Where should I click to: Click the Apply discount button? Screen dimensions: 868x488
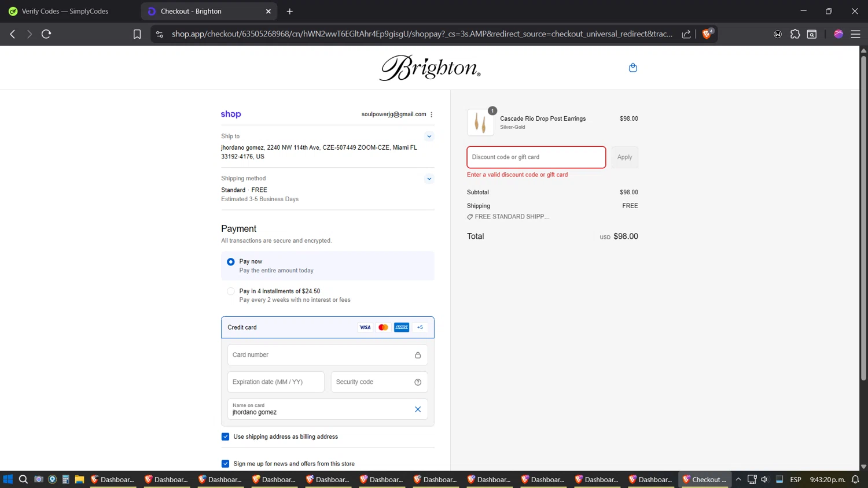point(624,157)
